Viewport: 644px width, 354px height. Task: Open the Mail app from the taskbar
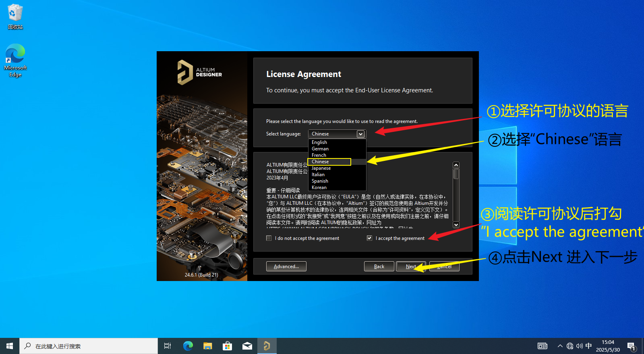point(247,346)
